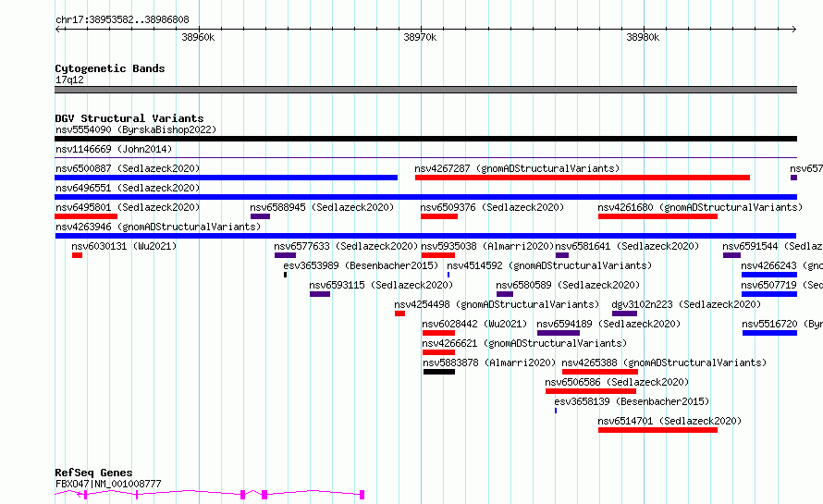823x504 pixels.
Task: Click the nsv6593115 (Sedlazeck2020) label
Action: (x=381, y=285)
